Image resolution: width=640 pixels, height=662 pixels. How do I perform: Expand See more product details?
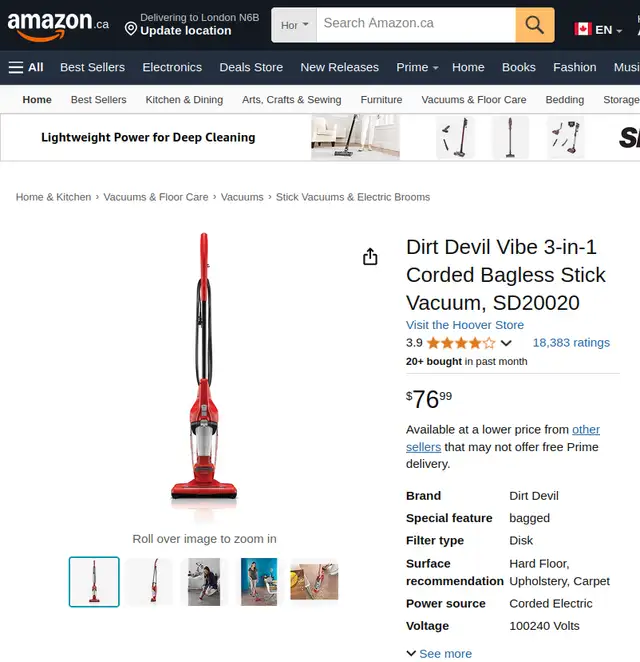439,654
